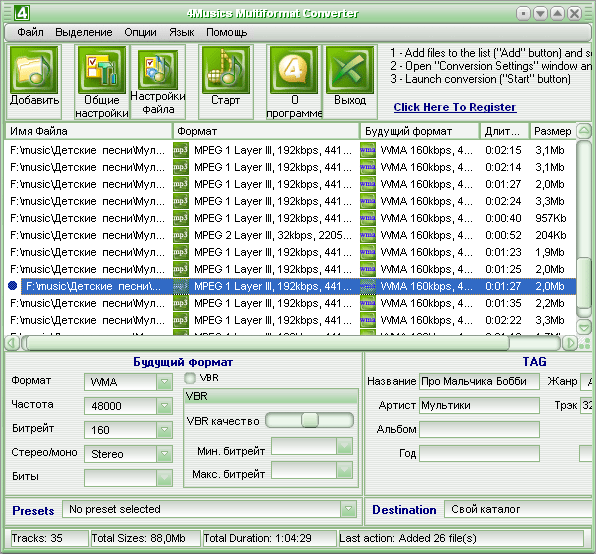596x554 pixels.
Task: Sort by Имя Файла column header
Action: coord(88,131)
